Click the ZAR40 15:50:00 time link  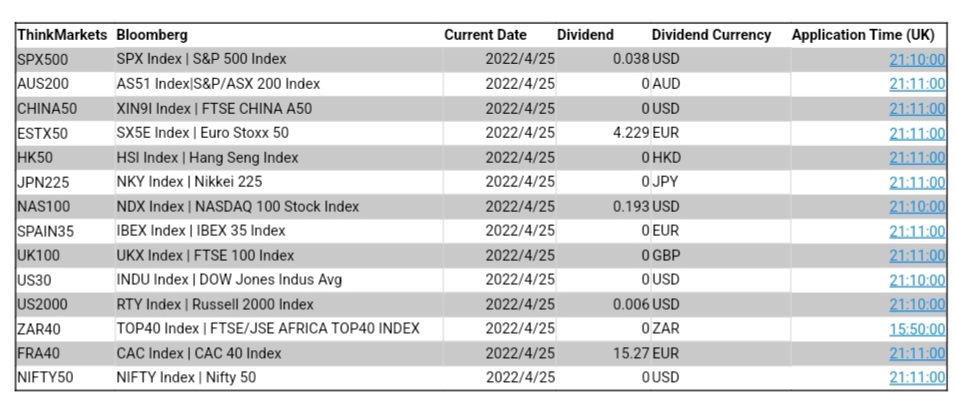(x=916, y=329)
